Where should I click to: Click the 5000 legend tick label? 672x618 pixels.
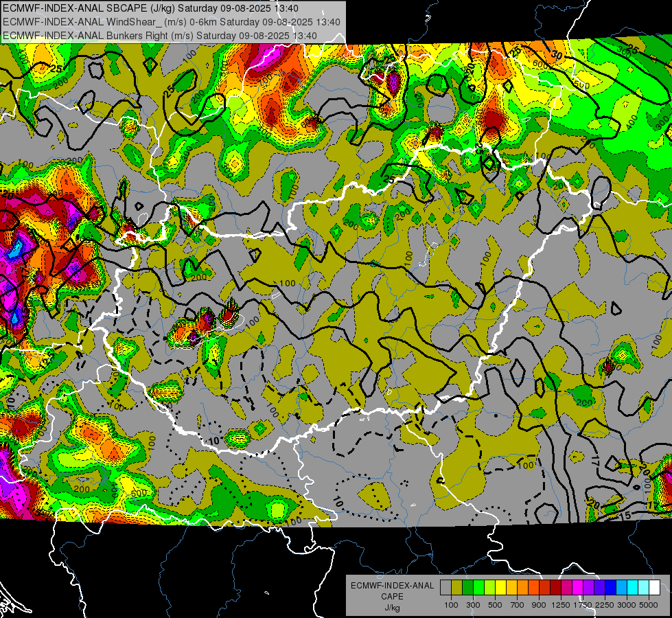tap(649, 605)
